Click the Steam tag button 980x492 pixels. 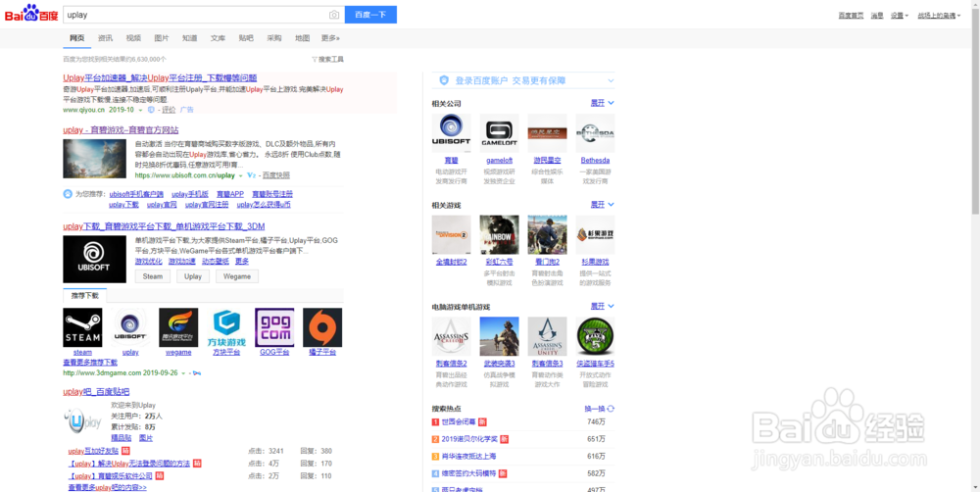(153, 276)
